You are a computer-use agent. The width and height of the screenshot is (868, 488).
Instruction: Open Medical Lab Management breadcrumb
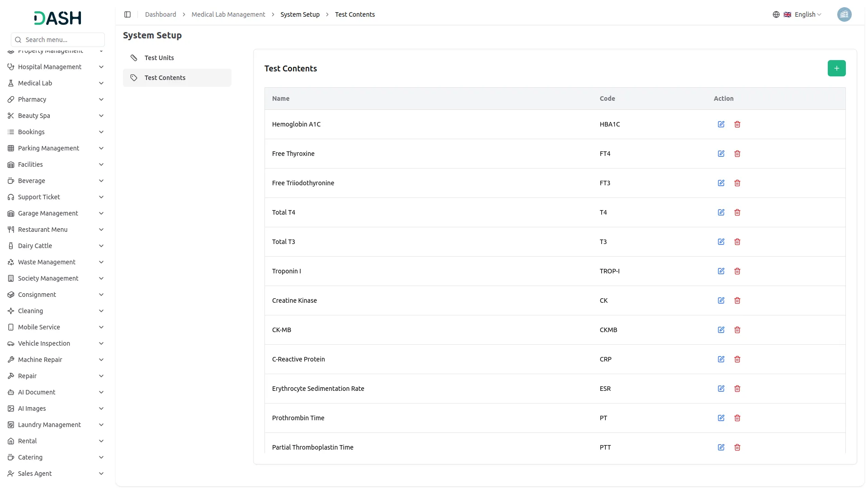coord(228,14)
